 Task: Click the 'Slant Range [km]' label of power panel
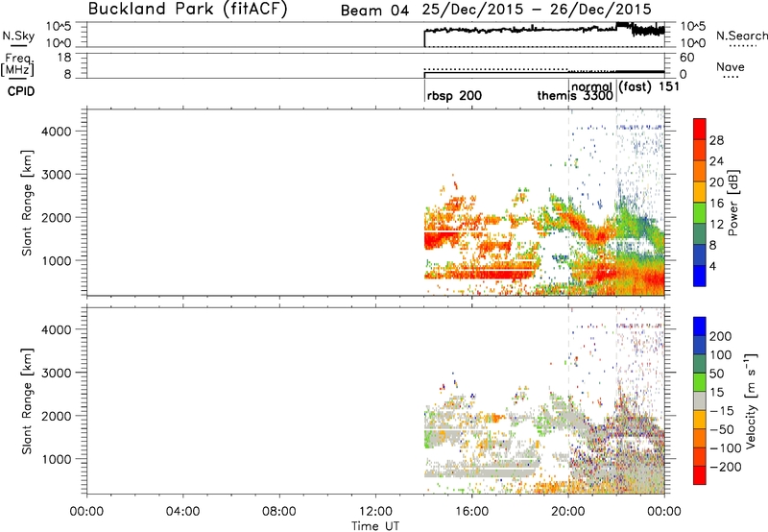27,203
